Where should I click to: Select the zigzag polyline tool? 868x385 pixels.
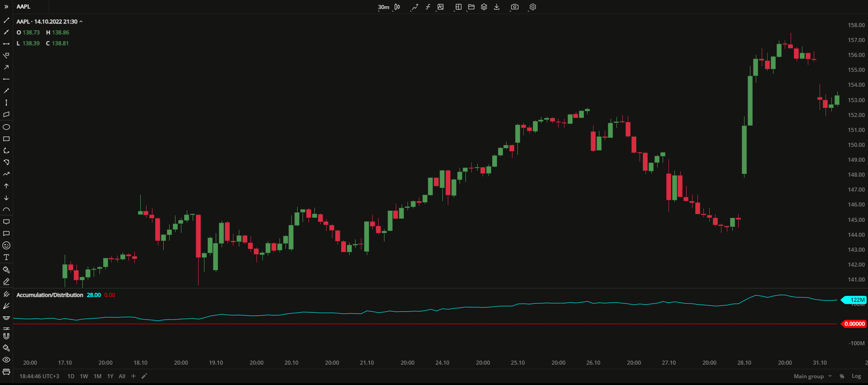6,174
